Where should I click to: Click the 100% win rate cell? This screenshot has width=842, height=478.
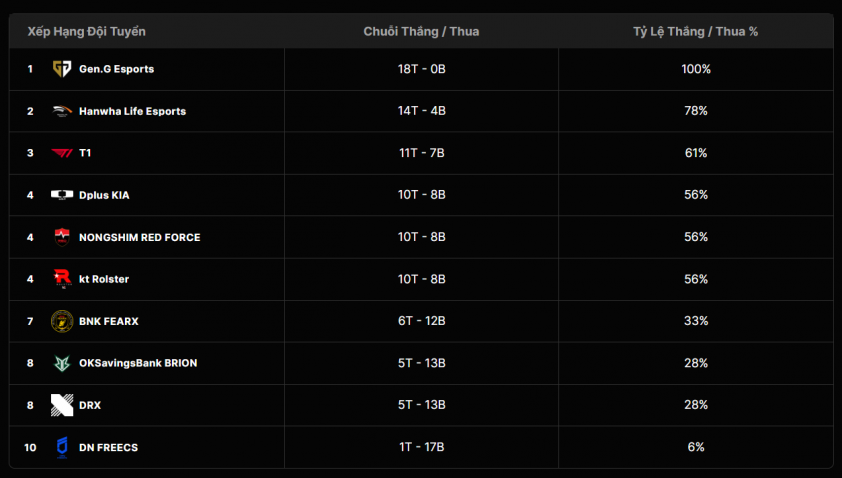(x=696, y=69)
